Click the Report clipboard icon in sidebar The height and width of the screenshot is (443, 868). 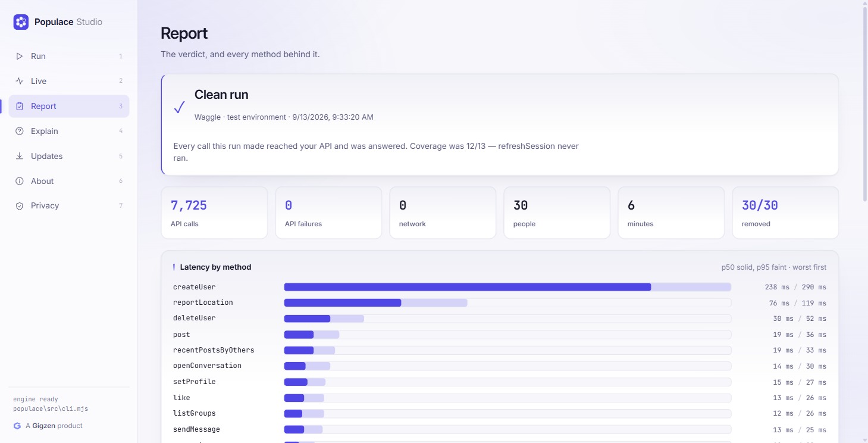(x=20, y=106)
